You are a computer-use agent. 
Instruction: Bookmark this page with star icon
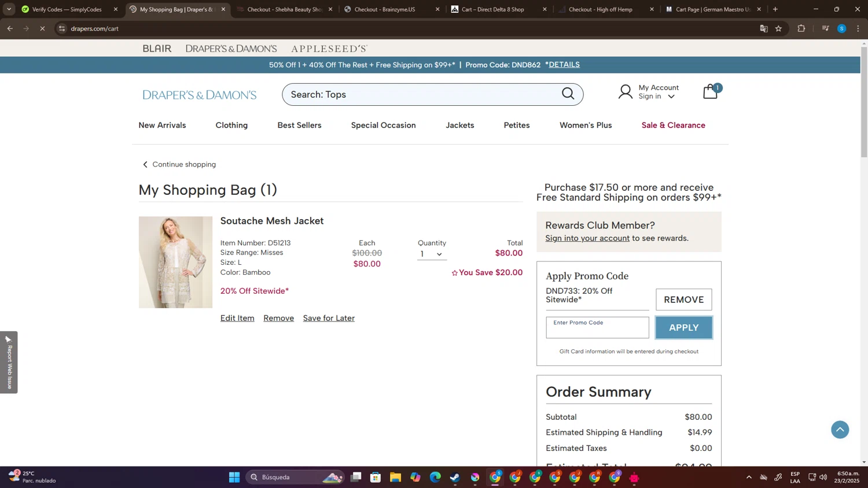(778, 28)
